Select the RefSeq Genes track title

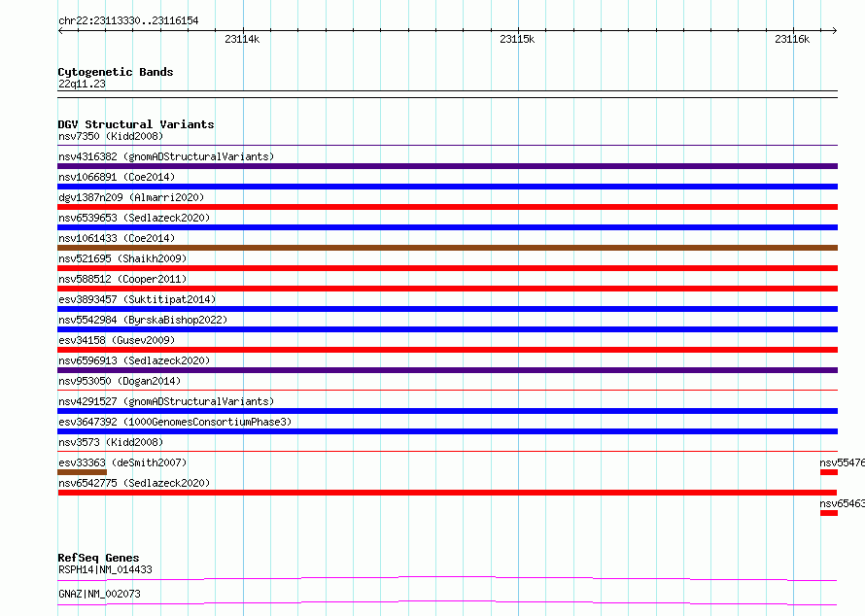[98, 558]
